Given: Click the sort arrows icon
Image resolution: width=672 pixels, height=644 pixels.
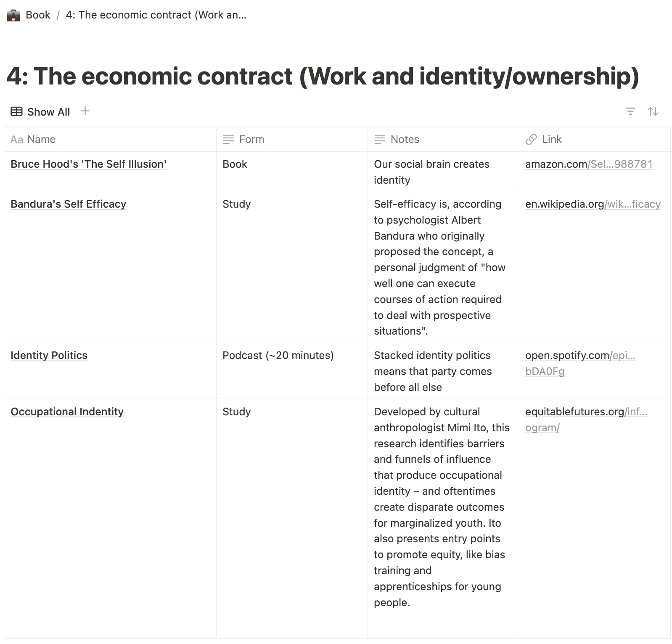Looking at the screenshot, I should click(653, 111).
